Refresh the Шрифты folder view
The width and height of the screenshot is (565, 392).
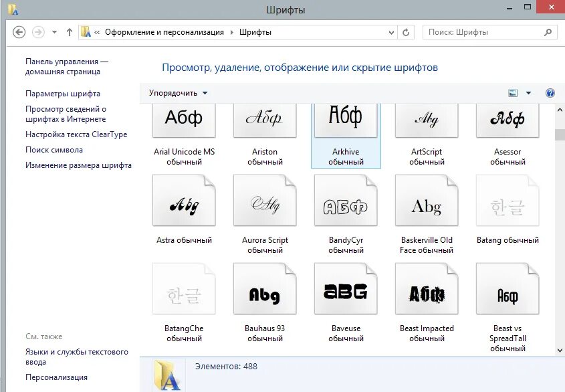pos(406,33)
